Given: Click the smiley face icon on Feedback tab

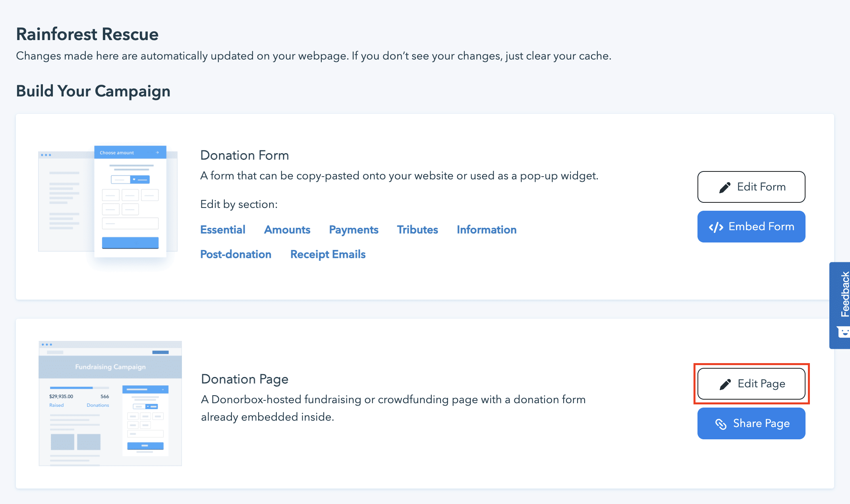Looking at the screenshot, I should coord(844,332).
